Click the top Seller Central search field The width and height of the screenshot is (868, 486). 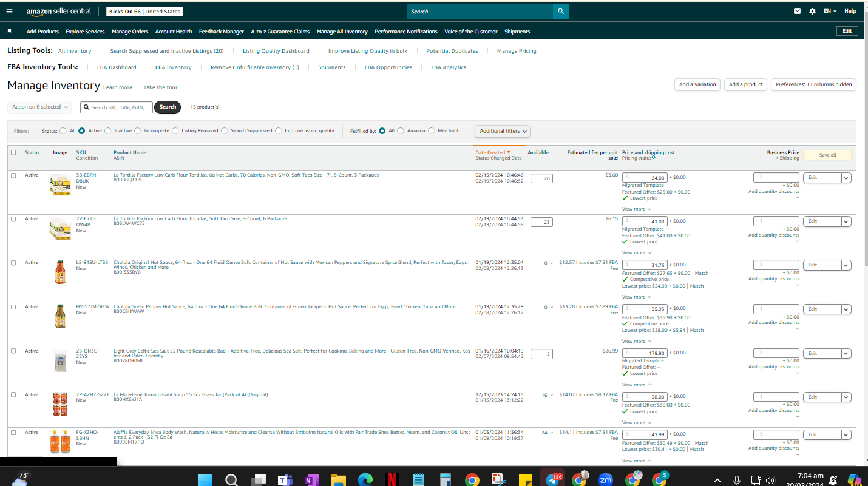tap(480, 11)
